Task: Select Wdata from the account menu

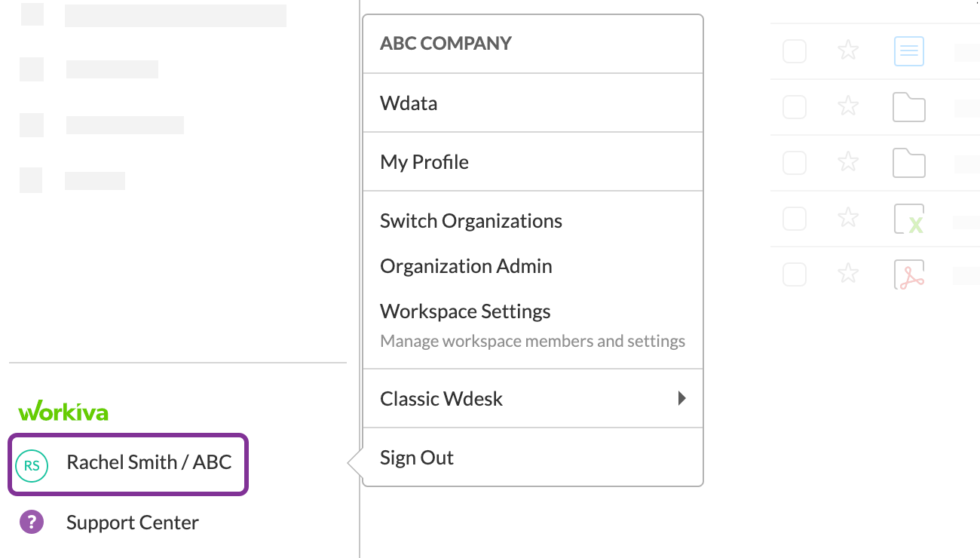Action: (409, 103)
